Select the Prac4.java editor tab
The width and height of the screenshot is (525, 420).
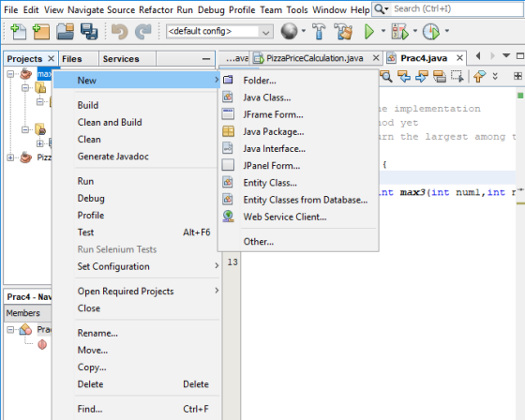424,58
